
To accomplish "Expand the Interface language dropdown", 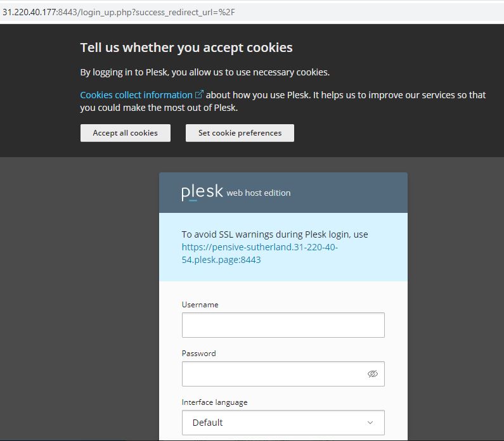I will (283, 423).
